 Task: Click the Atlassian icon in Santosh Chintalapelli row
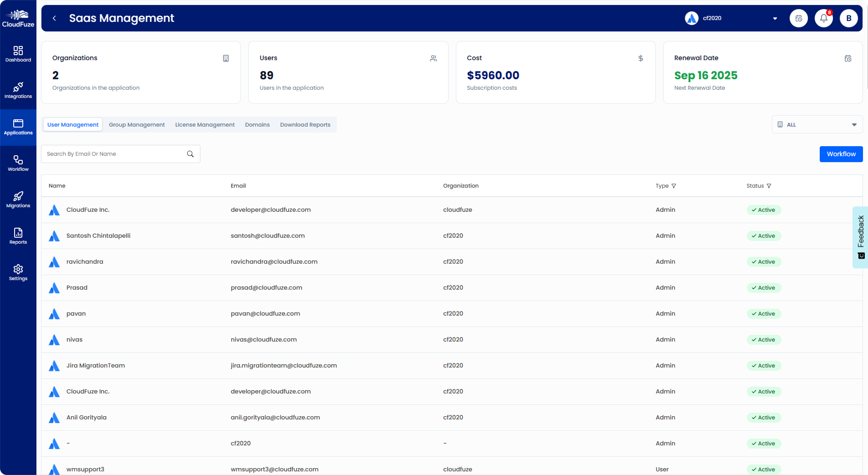coord(54,236)
